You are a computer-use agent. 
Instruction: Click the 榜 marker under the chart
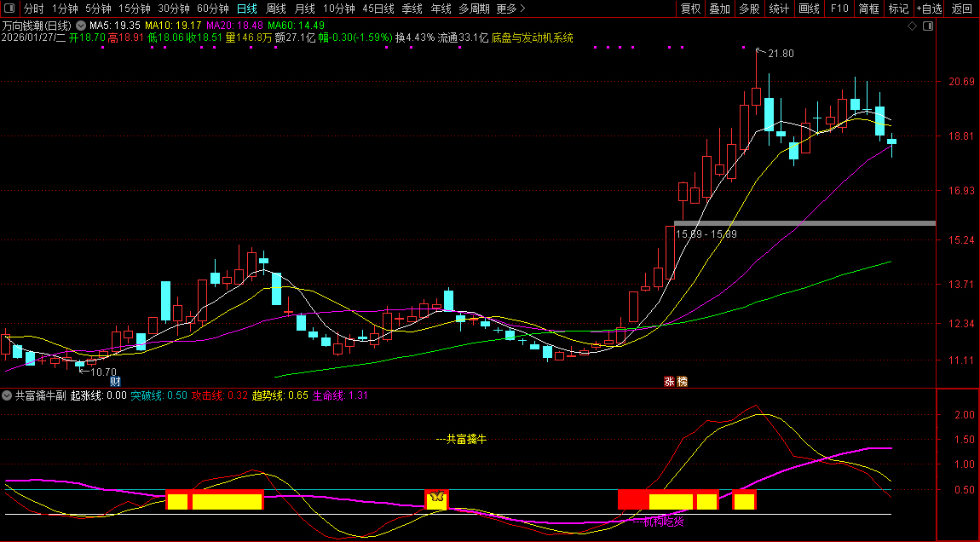pos(682,381)
